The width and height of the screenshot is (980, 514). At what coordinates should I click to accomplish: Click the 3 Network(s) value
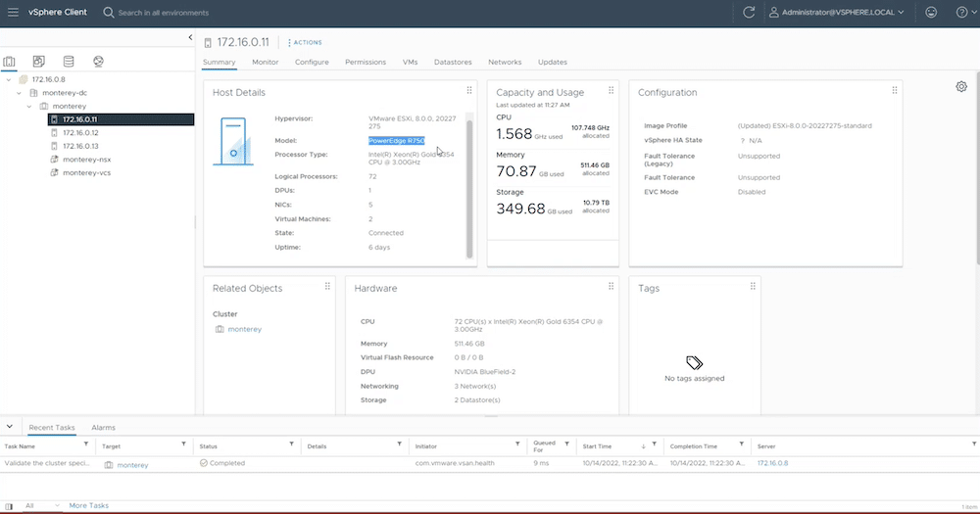475,386
